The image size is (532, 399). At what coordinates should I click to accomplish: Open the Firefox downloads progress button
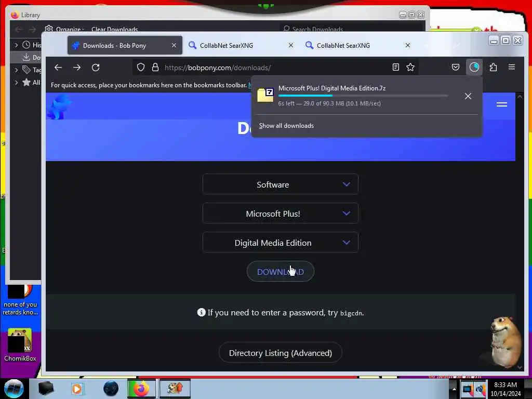[474, 67]
